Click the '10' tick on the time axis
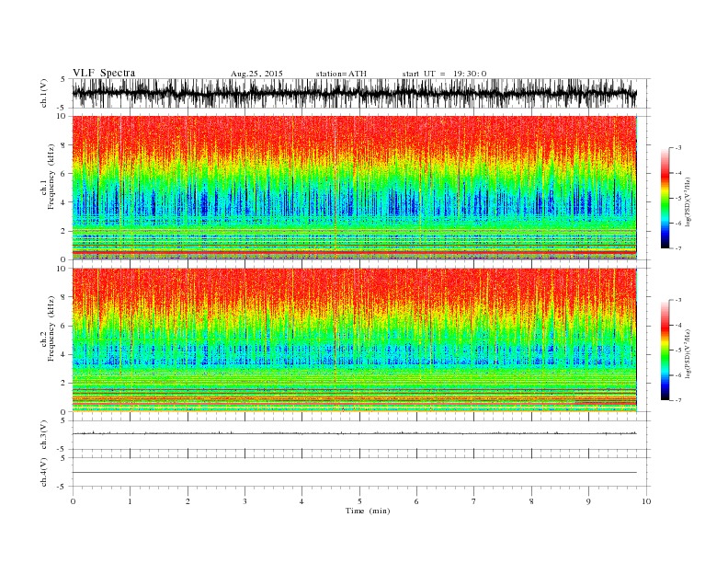728x563 pixels. pyautogui.click(x=646, y=501)
